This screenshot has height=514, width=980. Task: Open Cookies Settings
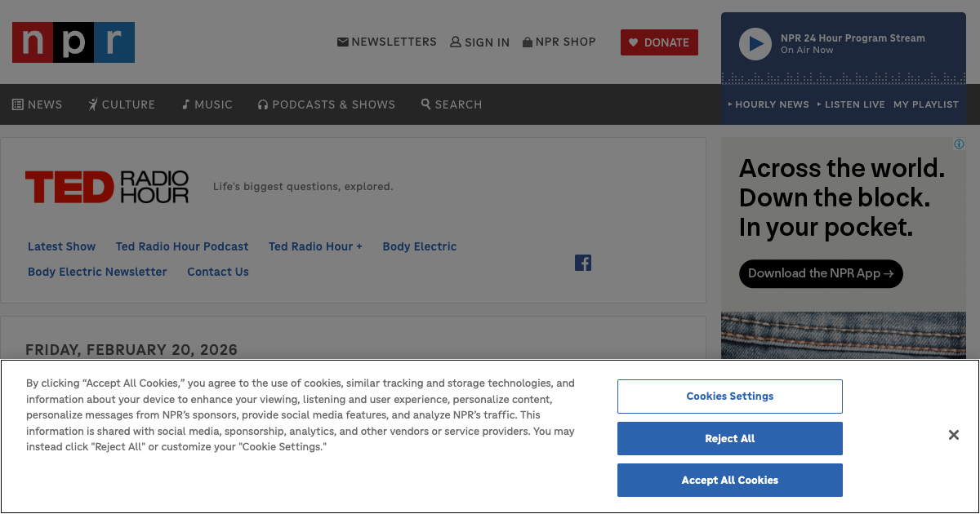click(729, 397)
